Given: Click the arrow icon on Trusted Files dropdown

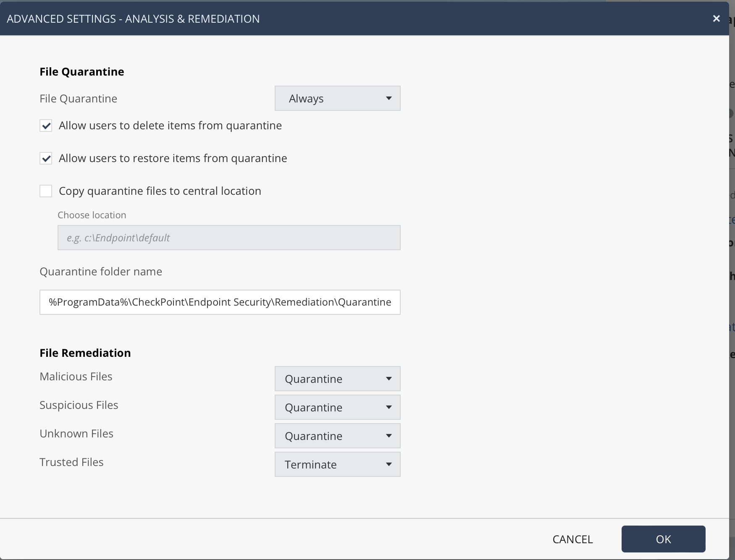Looking at the screenshot, I should click(389, 464).
